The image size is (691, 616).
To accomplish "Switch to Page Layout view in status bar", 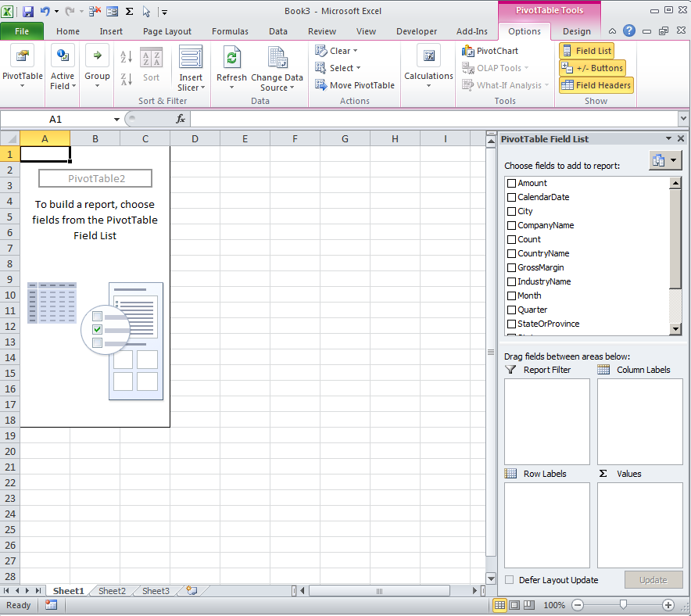I will click(514, 605).
